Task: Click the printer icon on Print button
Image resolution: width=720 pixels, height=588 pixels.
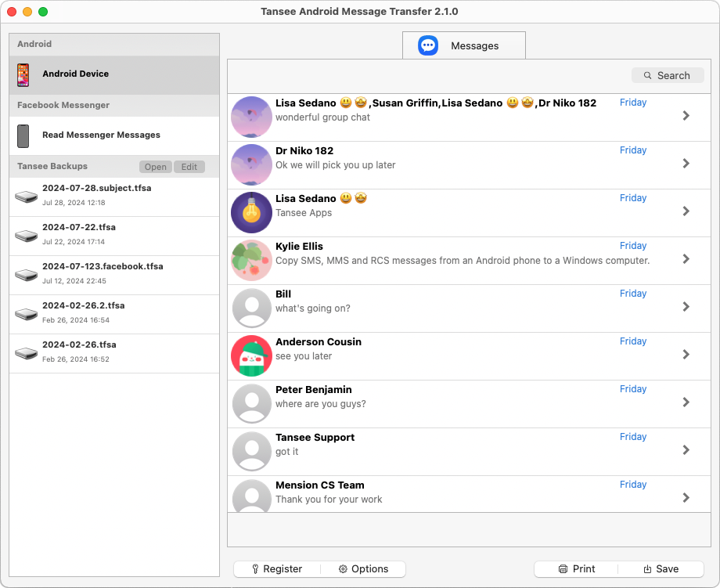Action: click(x=563, y=569)
